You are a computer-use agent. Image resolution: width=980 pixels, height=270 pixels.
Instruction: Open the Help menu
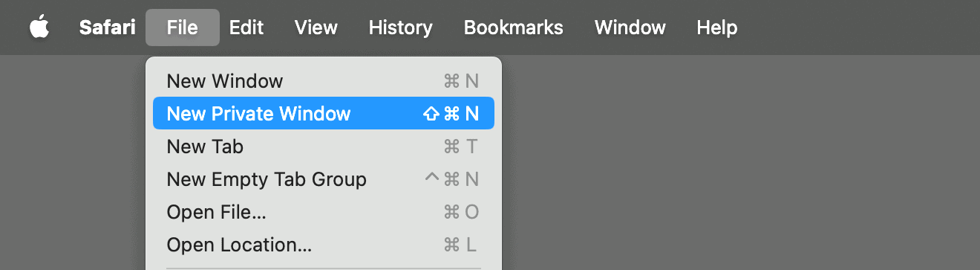717,28
